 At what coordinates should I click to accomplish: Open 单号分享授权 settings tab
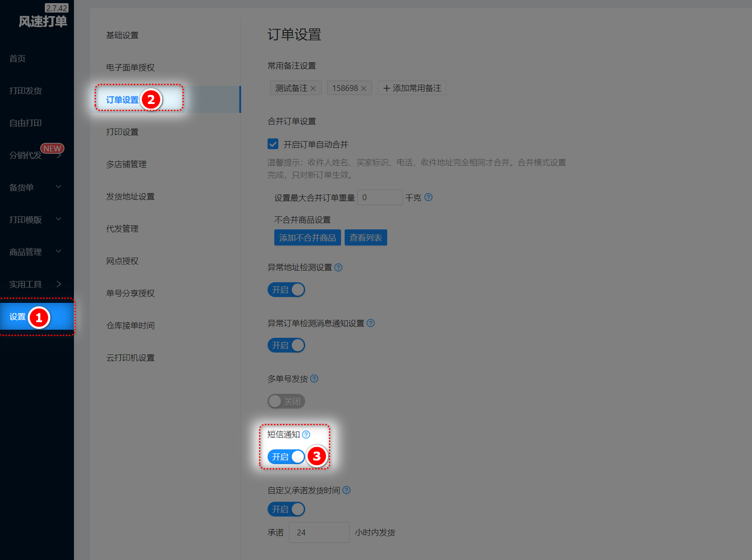(130, 293)
